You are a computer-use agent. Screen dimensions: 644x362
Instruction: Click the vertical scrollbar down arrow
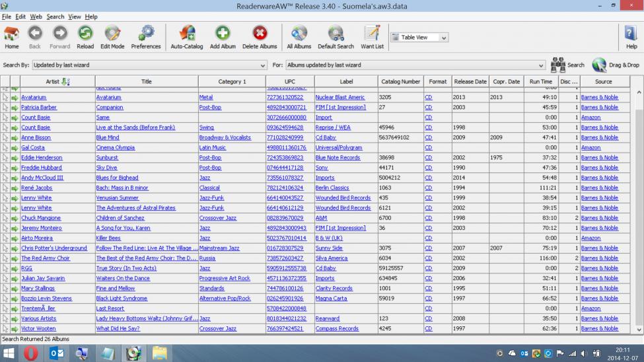click(x=639, y=329)
